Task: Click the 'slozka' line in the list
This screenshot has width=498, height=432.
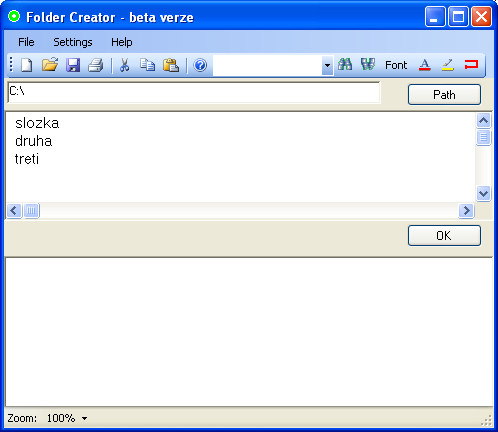Action: pos(37,123)
